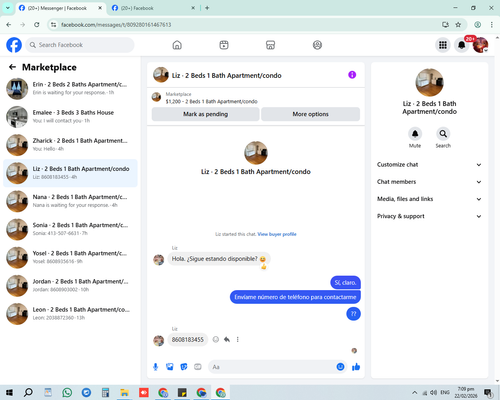500x400 pixels.
Task: Open File Explorer from taskbar
Action: point(124,393)
